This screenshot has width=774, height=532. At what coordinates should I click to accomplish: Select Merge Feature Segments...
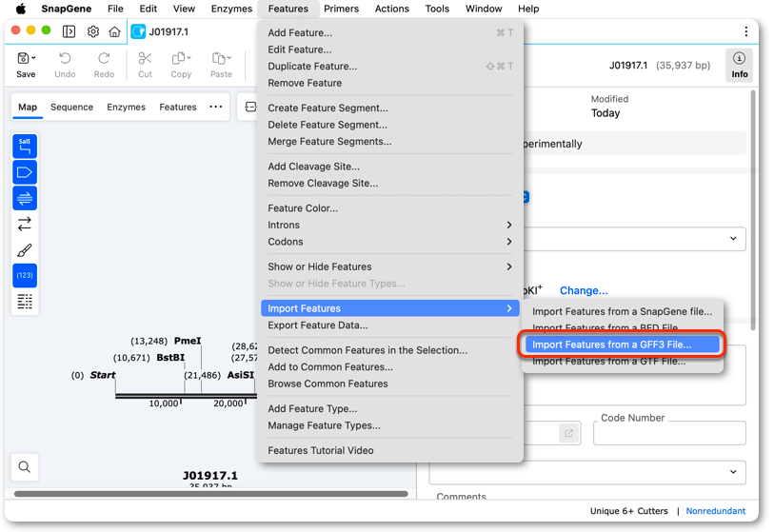(390, 142)
